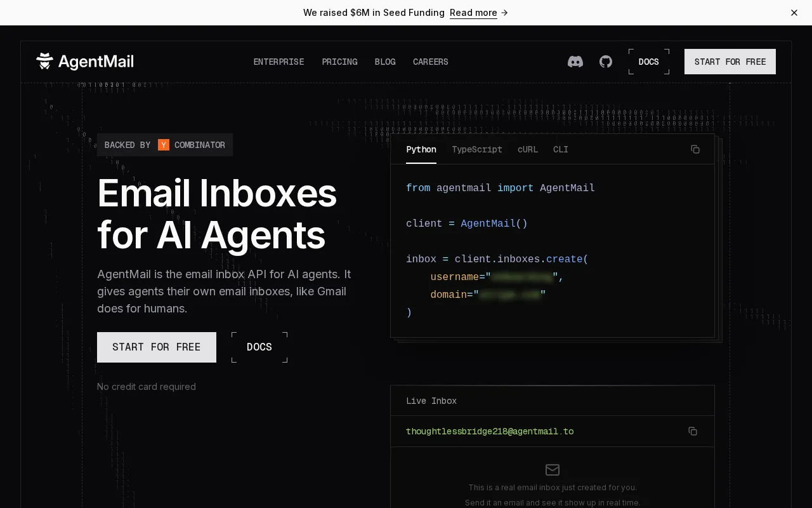This screenshot has height=508, width=812.
Task: Click the 'Send it an email' text line
Action: tap(553, 503)
